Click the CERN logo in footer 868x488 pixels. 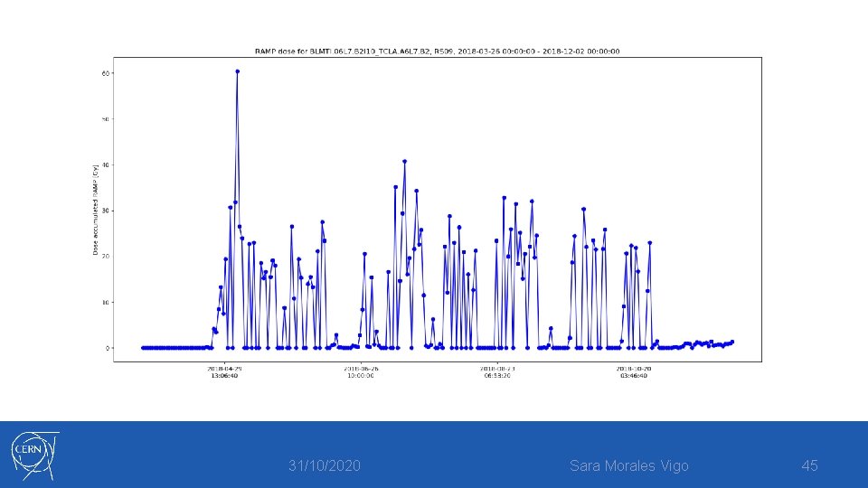[x=35, y=455]
